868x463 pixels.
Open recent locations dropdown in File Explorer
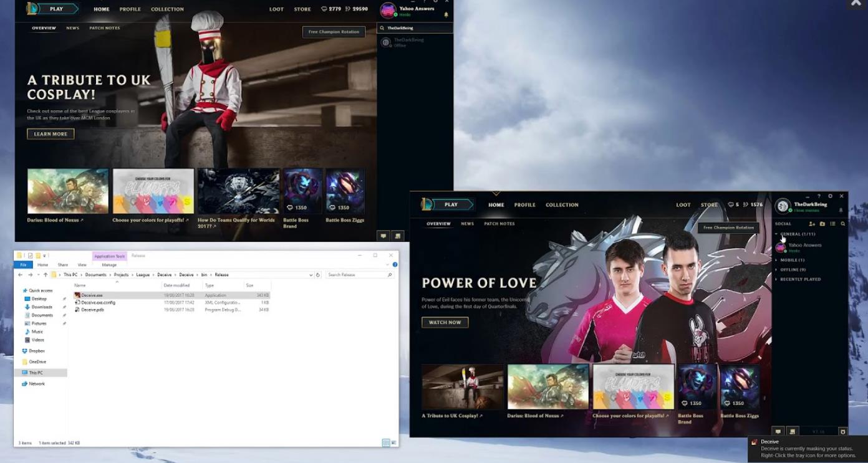tap(37, 275)
